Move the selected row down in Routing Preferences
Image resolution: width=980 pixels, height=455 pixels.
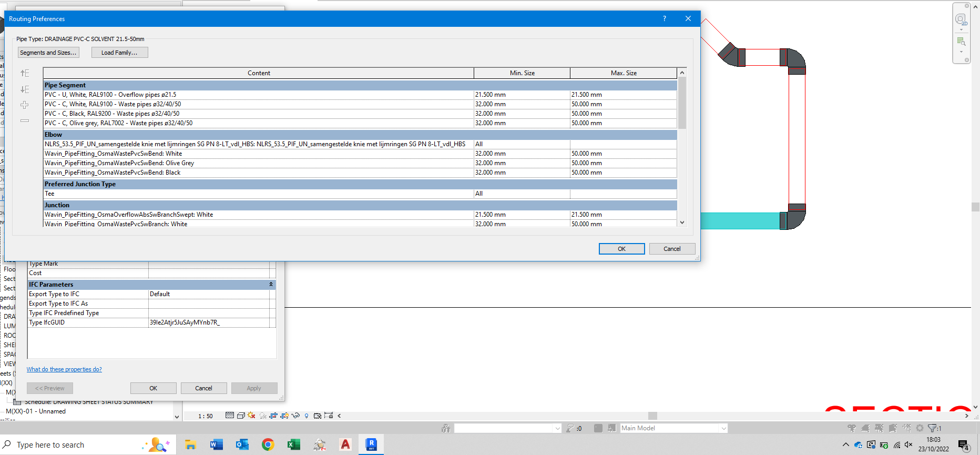pos(25,89)
